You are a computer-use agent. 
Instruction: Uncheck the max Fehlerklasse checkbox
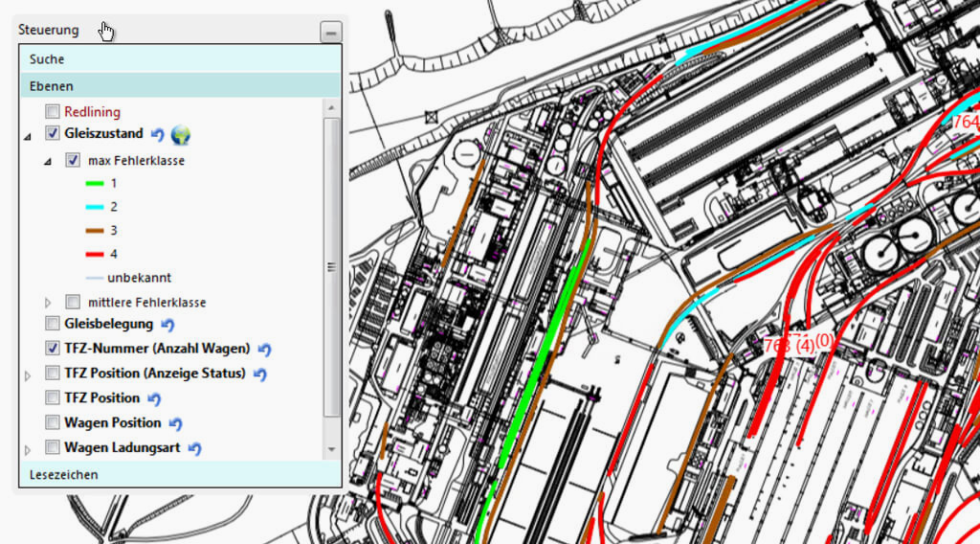point(73,161)
